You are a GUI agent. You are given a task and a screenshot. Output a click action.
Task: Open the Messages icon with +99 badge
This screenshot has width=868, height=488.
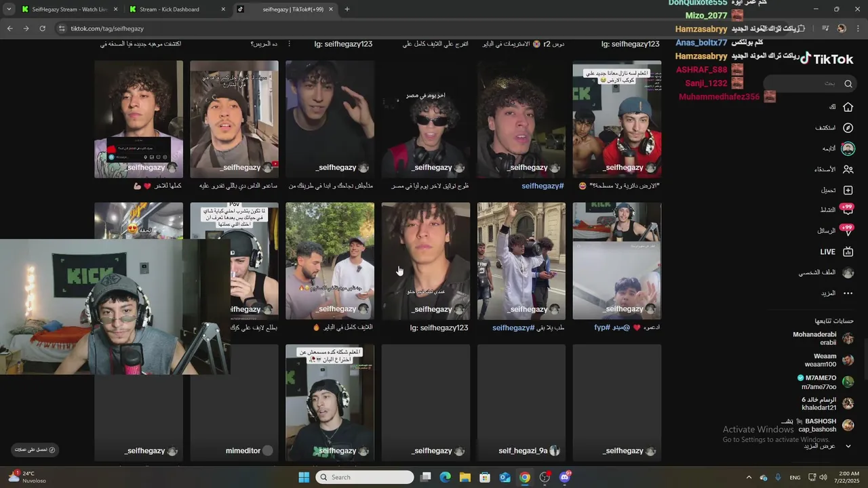click(848, 230)
